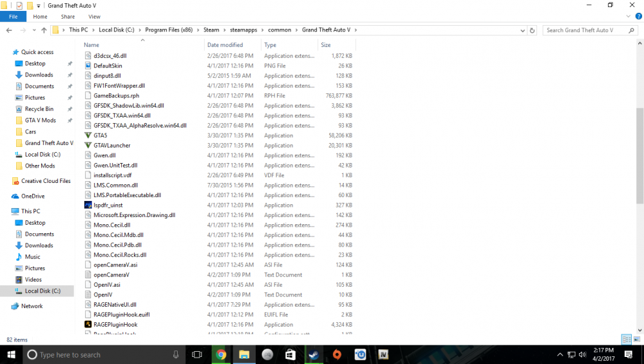
Task: Open the Recent locations dropdown arrow
Action: point(34,30)
